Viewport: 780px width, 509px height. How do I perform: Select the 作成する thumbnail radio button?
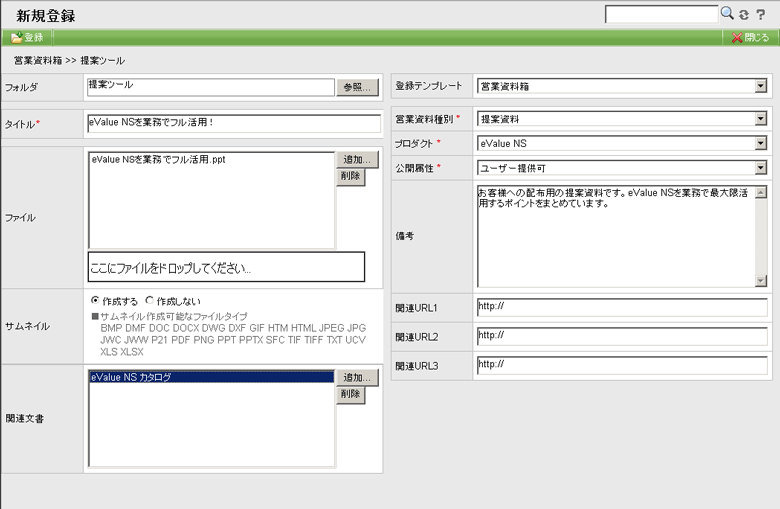(x=95, y=301)
